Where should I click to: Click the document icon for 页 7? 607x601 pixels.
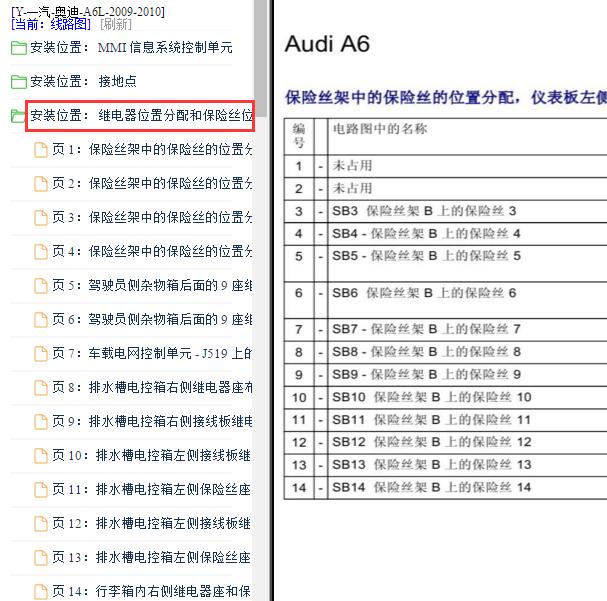tap(41, 353)
